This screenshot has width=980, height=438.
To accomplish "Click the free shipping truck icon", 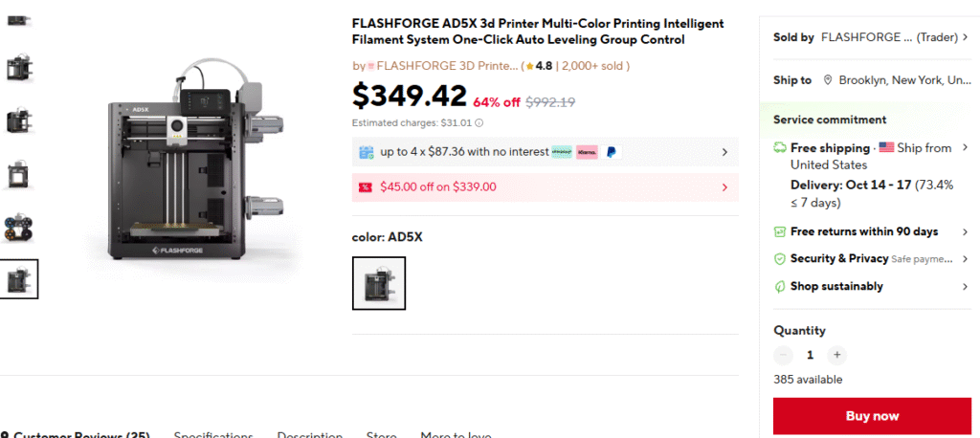I will coord(780,148).
